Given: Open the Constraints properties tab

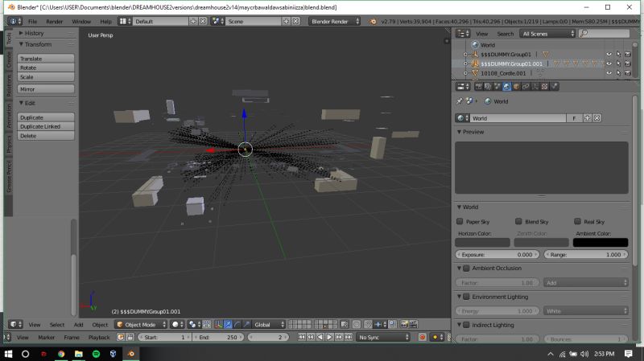Looking at the screenshot, I should pyautogui.click(x=526, y=86).
